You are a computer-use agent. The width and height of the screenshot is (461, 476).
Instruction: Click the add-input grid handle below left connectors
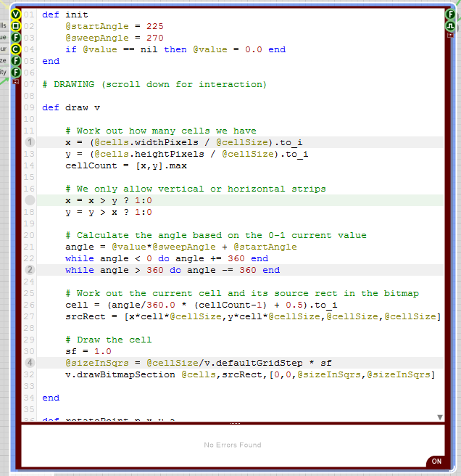[x=16, y=81]
